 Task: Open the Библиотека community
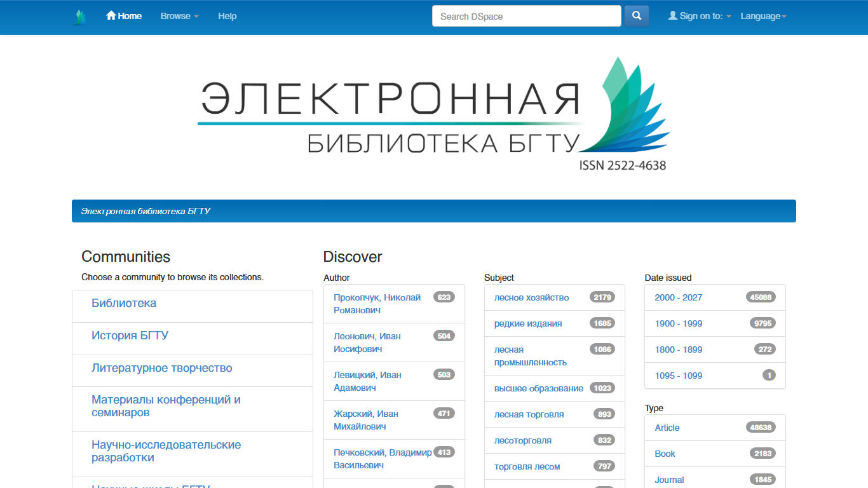pyautogui.click(x=124, y=303)
